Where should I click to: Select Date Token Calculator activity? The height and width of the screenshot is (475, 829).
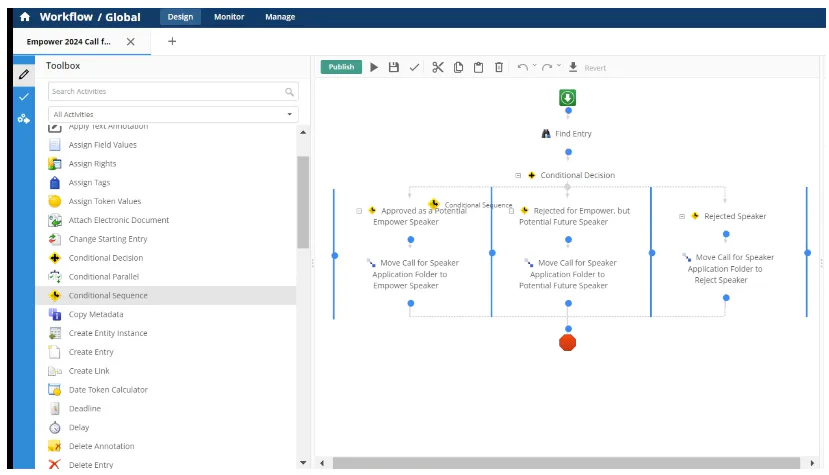(165, 390)
